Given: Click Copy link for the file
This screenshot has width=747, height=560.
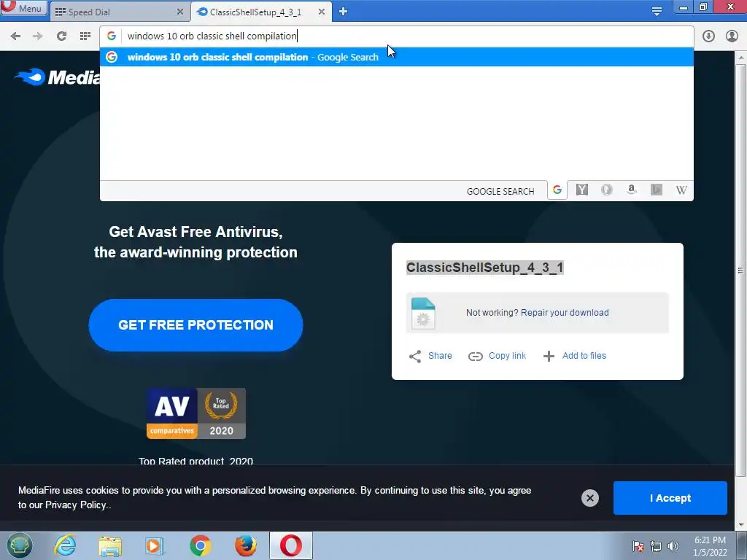Looking at the screenshot, I should coord(497,356).
